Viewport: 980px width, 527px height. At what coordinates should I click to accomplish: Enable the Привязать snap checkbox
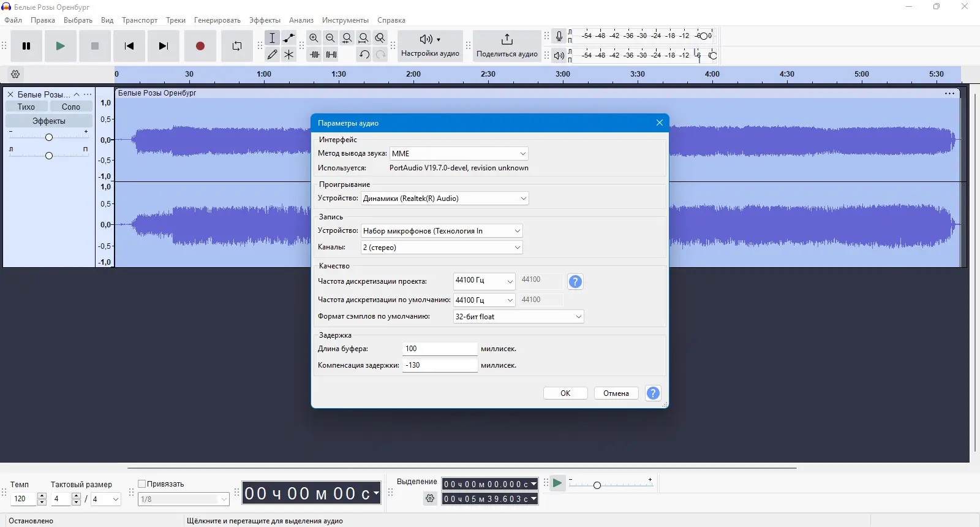(x=142, y=483)
